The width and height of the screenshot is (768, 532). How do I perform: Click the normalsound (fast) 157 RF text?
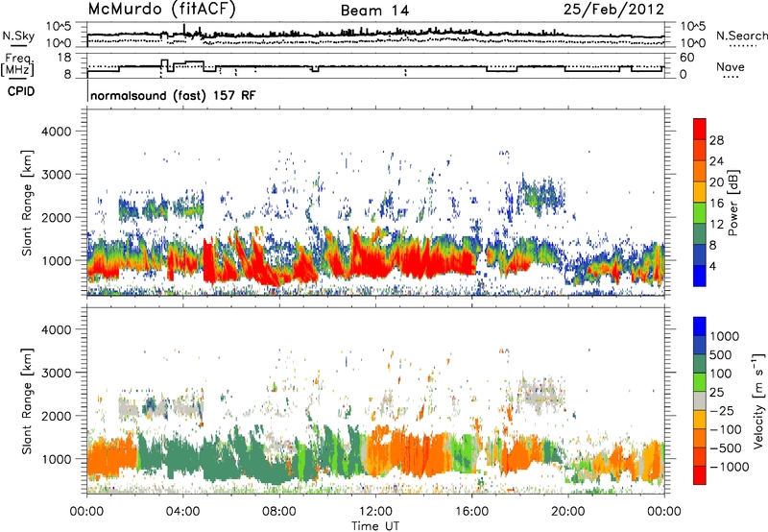[173, 95]
